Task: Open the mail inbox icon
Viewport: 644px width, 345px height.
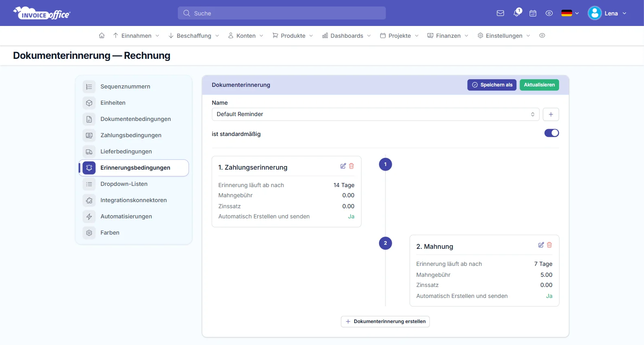Action: point(500,13)
